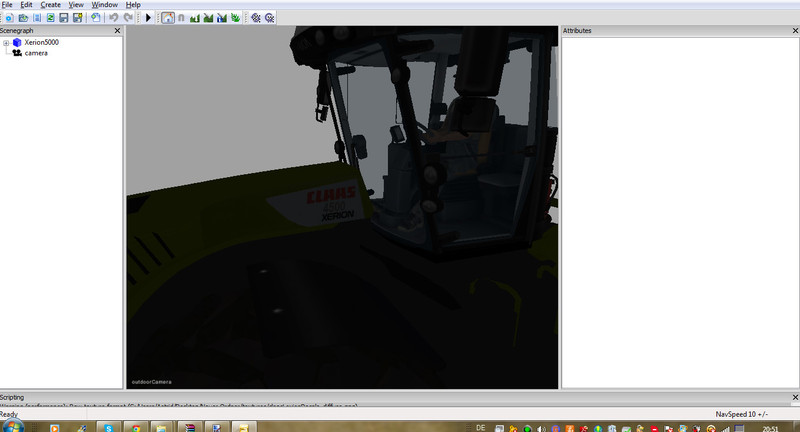This screenshot has height=432, width=800.
Task: Select the camera node in Scenegraph
Action: coord(36,53)
